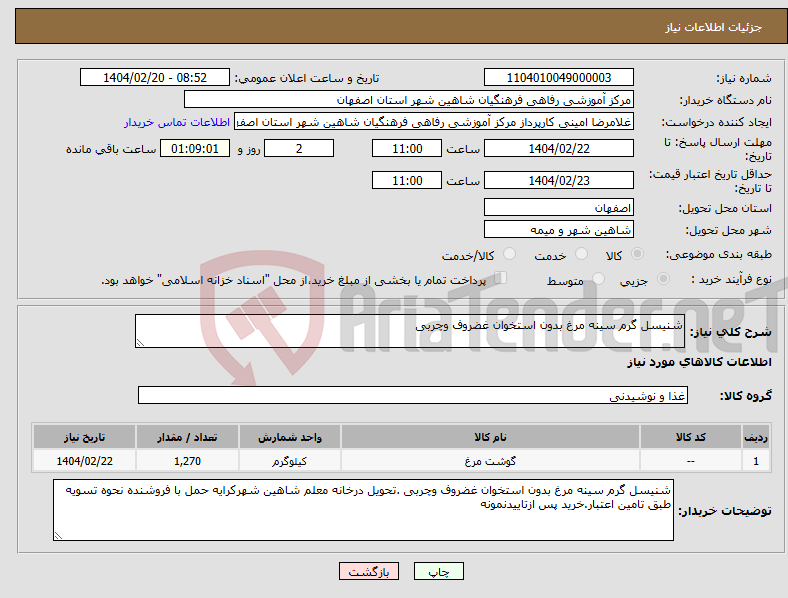
Task: Click the remaining days field showing 2
Action: 299,149
